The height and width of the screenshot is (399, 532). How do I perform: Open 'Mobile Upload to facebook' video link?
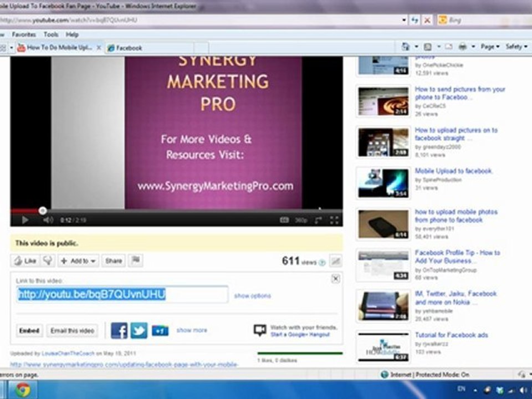[x=453, y=171]
